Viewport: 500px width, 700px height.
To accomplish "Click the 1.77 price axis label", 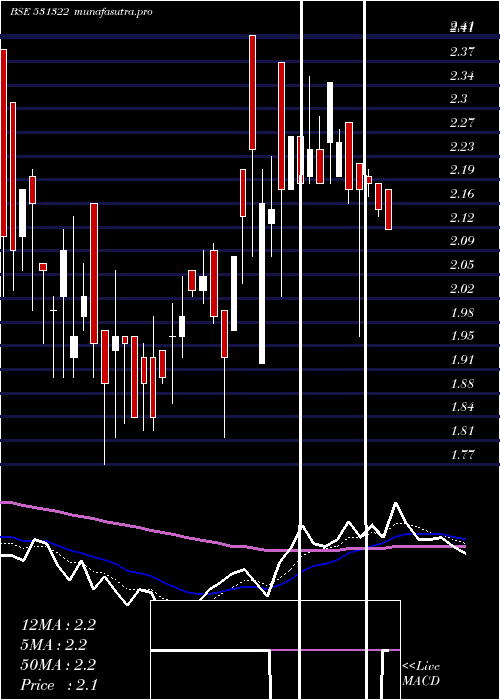I will [462, 455].
